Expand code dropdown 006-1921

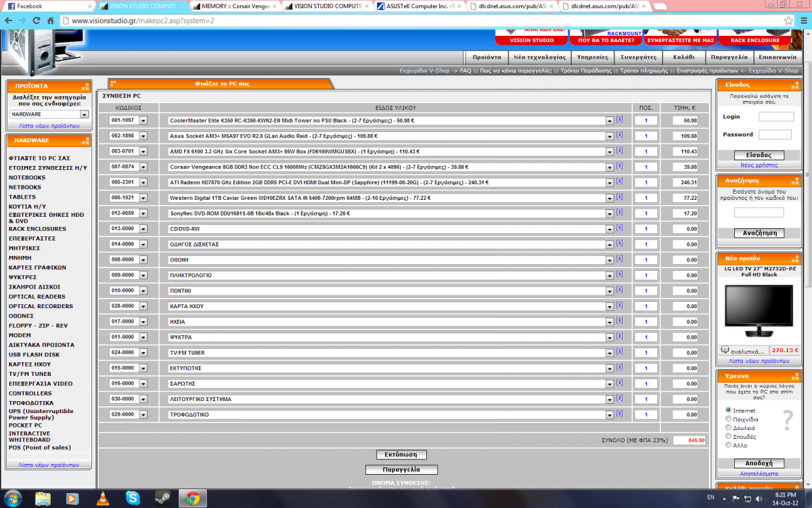tap(143, 198)
